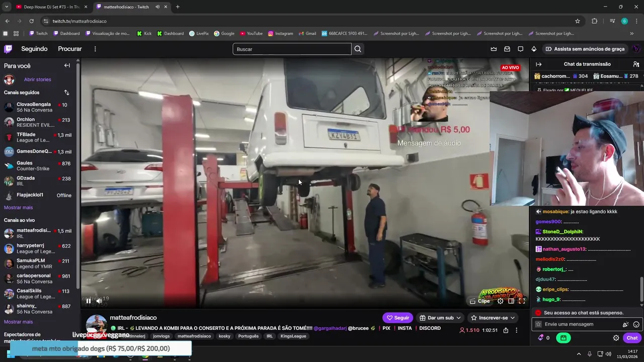Open community users list in chat
Image resolution: width=644 pixels, height=362 pixels.
coord(636,64)
